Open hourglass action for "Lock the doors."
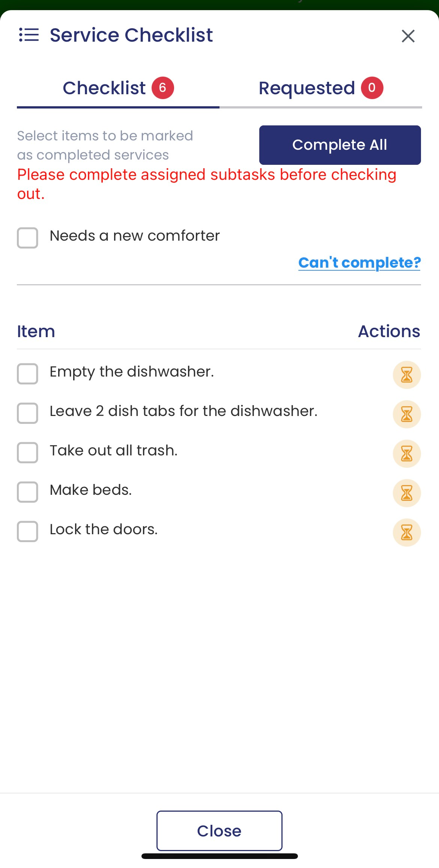 (x=406, y=532)
